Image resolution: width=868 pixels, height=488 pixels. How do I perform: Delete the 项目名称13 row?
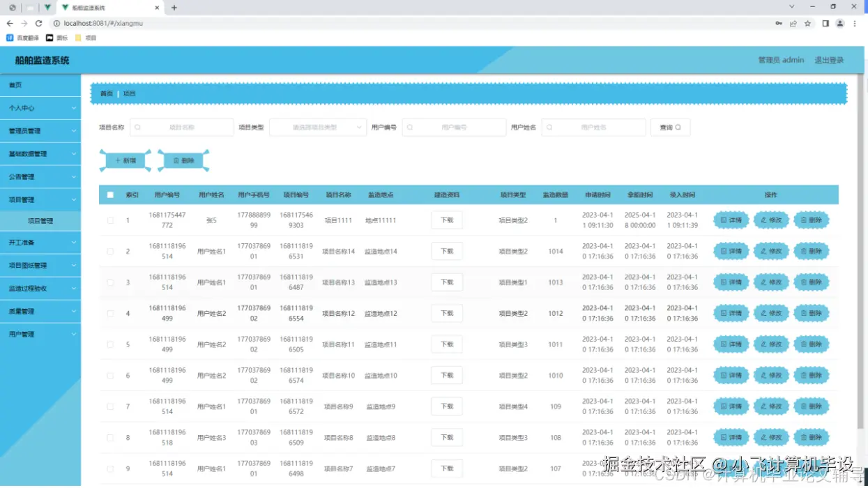click(812, 282)
